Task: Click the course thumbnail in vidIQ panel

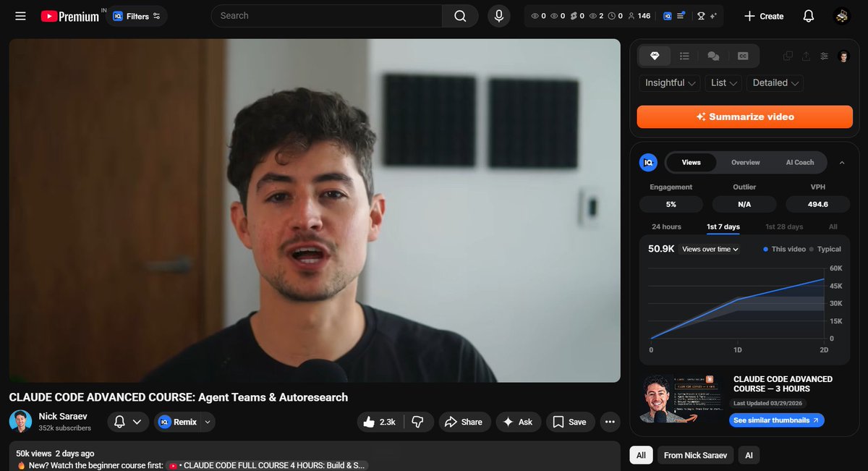Action: click(x=681, y=398)
